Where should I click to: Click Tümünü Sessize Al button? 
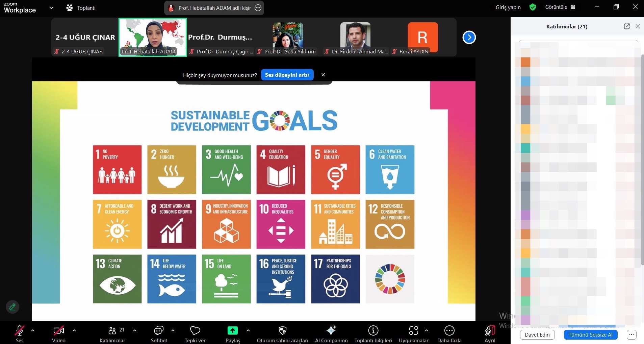[591, 335]
